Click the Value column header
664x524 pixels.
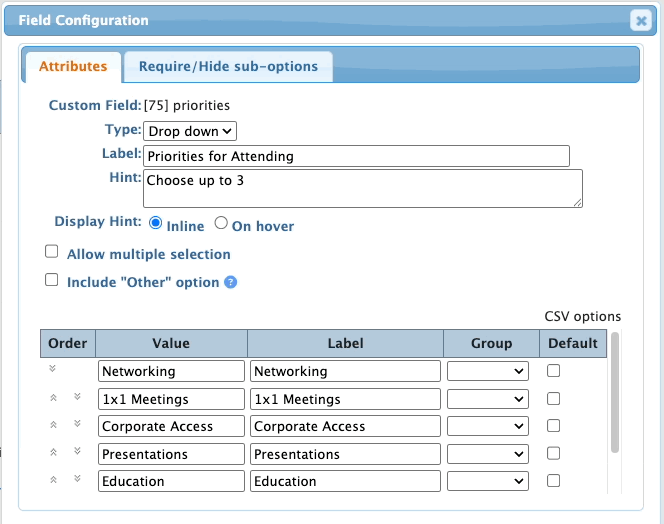(171, 343)
